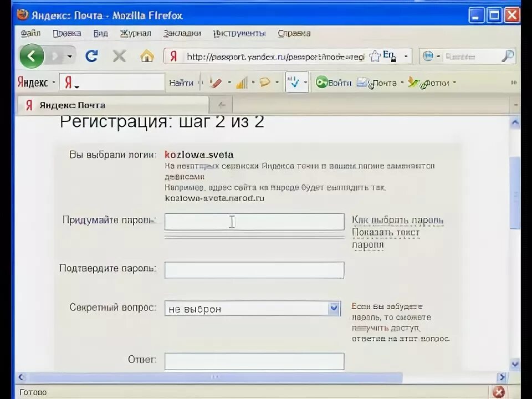Click the spell-check checkmark icon
532x399 pixels.
293,82
